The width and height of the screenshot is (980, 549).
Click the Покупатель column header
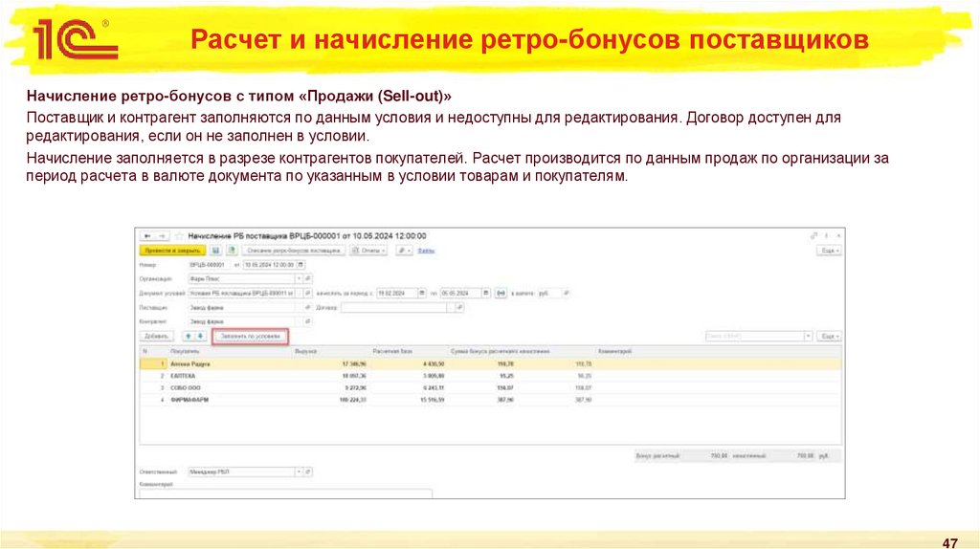pyautogui.click(x=185, y=352)
